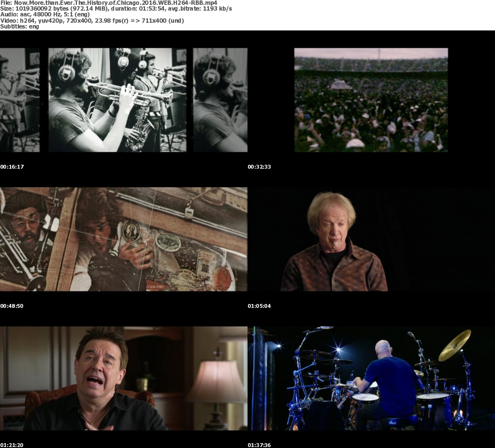Screen dimensions: 495x448
Task: Click the 01:37:36 timestamp label
Action: 260,445
